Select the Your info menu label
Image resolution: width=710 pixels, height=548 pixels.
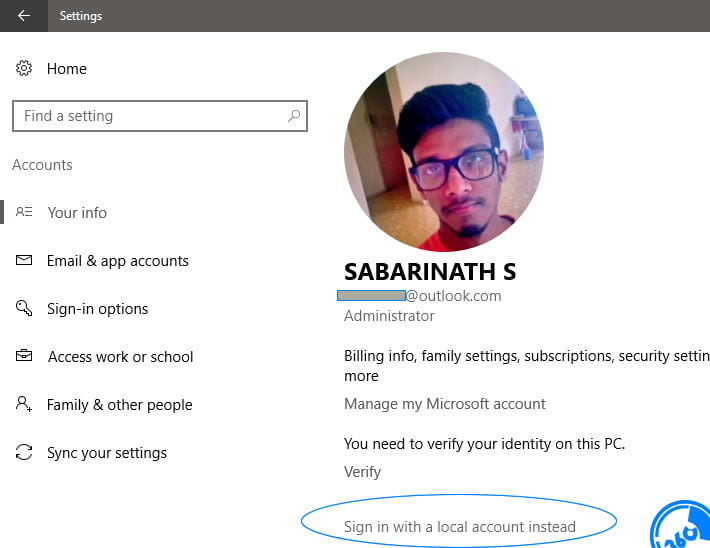(77, 212)
